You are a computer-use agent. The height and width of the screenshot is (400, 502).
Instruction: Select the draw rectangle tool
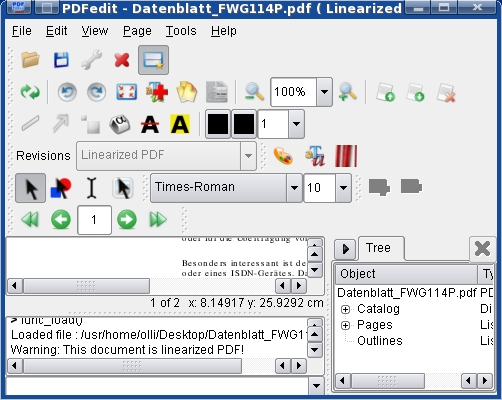tap(91, 124)
